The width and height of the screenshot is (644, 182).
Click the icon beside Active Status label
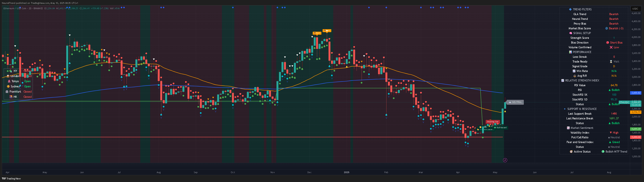(571, 151)
